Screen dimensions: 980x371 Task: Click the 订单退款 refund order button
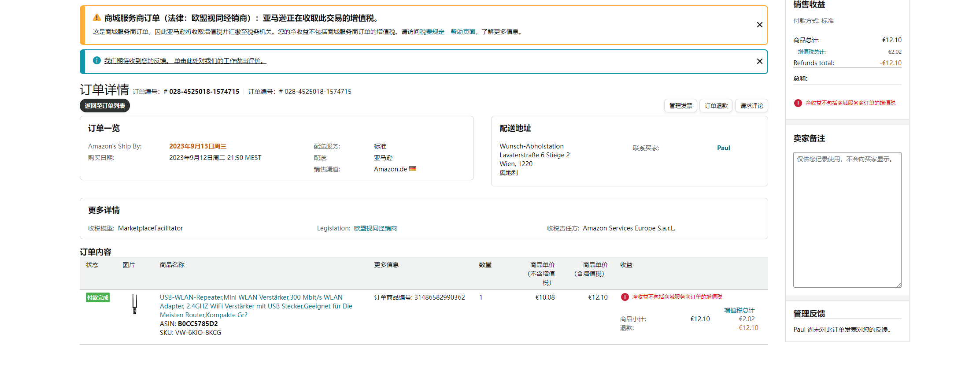pyautogui.click(x=716, y=106)
